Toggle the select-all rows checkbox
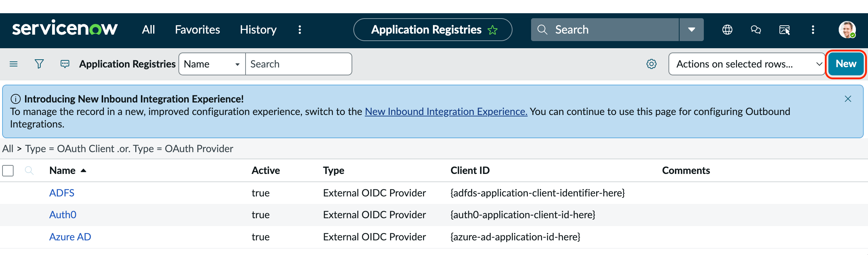 8,170
